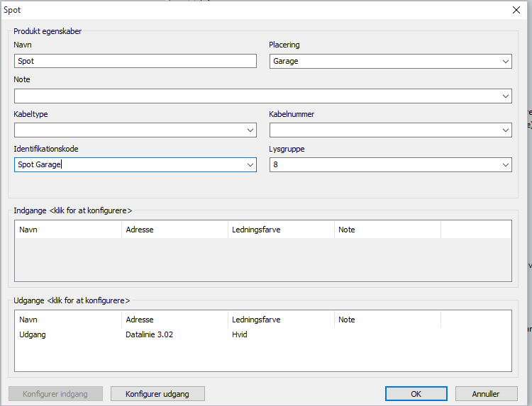This screenshot has height=406, width=532.
Task: Click the Annuller button
Action: click(486, 394)
